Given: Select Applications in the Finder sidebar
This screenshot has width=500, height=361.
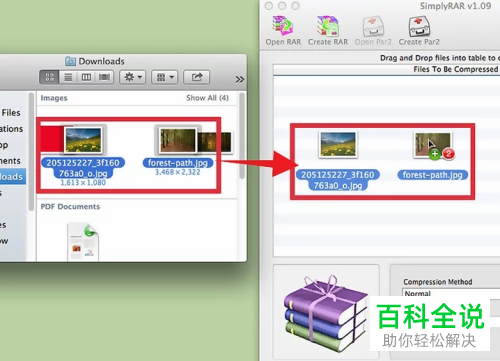Looking at the screenshot, I should pos(12,129).
